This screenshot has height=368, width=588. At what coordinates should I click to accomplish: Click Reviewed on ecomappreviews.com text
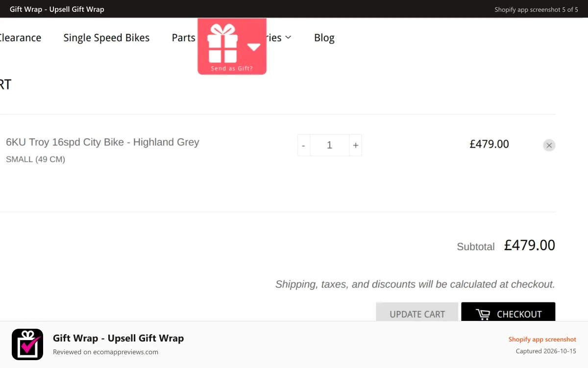pyautogui.click(x=106, y=352)
